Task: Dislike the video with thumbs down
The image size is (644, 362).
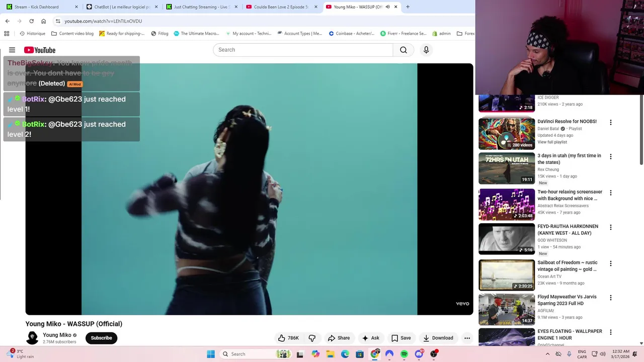Action: tap(312, 338)
